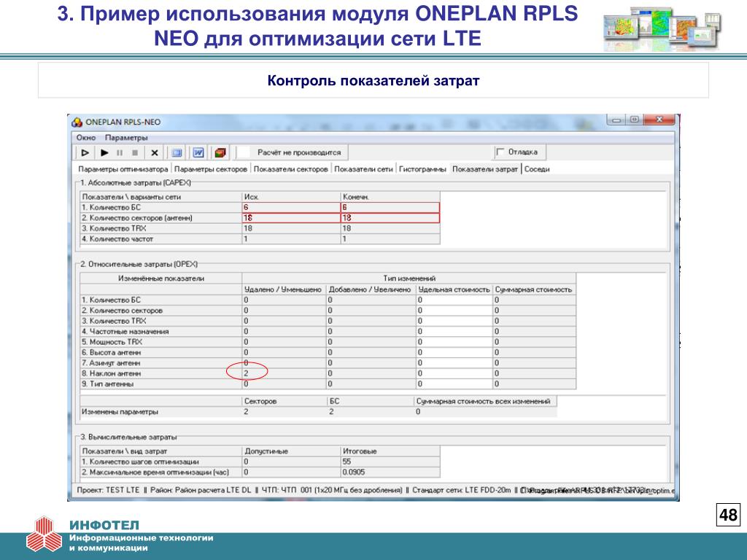
Task: Go to the Соседи tab
Action: [537, 169]
